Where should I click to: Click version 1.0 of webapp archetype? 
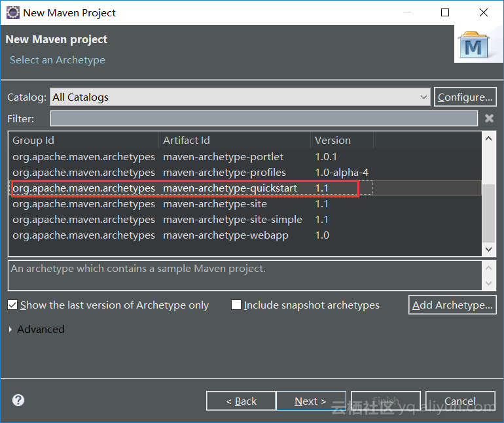click(x=322, y=235)
